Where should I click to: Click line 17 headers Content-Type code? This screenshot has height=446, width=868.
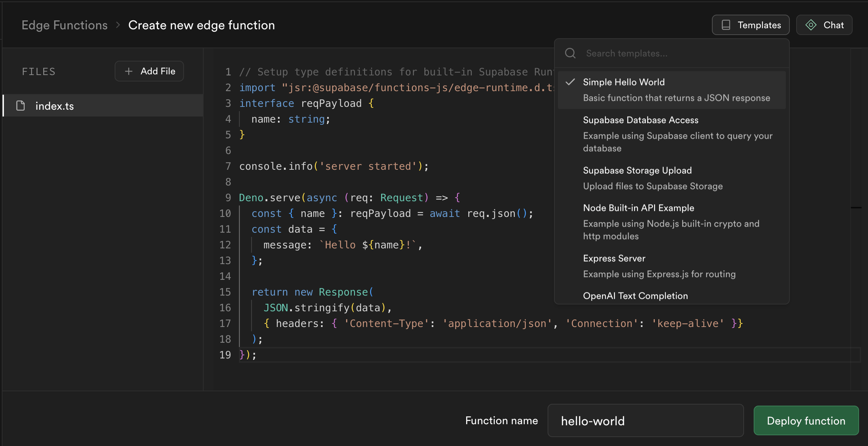pyautogui.click(x=503, y=323)
